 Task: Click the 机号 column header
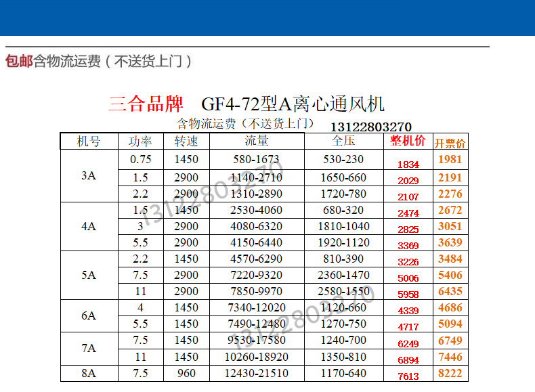pyautogui.click(x=89, y=141)
